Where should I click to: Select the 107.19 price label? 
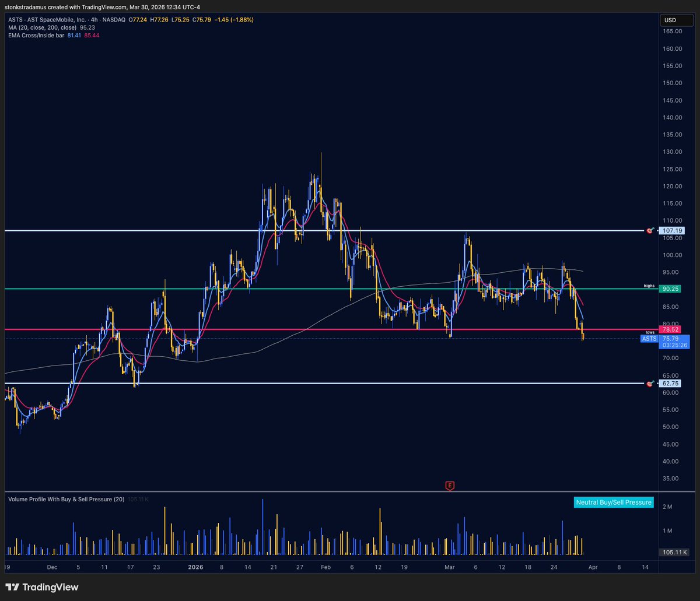671,231
